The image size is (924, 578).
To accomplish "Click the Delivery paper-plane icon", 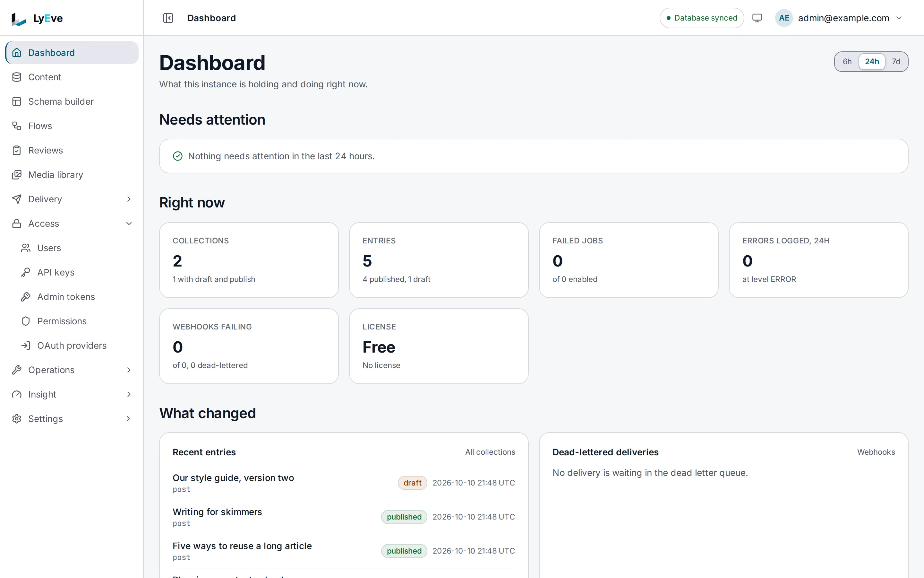I will click(17, 199).
